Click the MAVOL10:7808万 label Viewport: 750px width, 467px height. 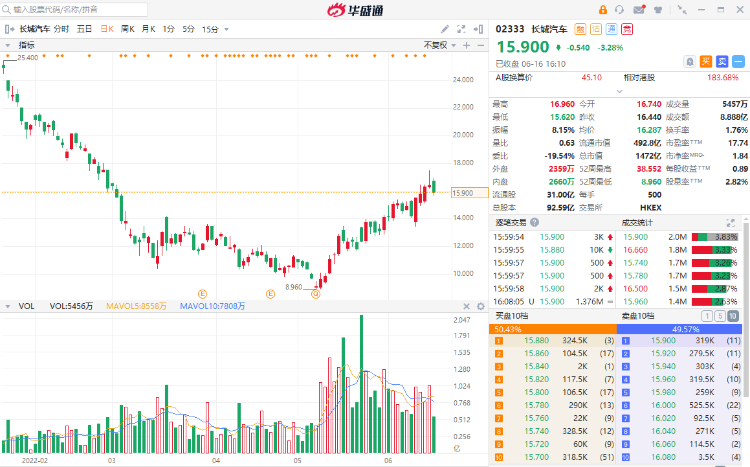point(212,306)
